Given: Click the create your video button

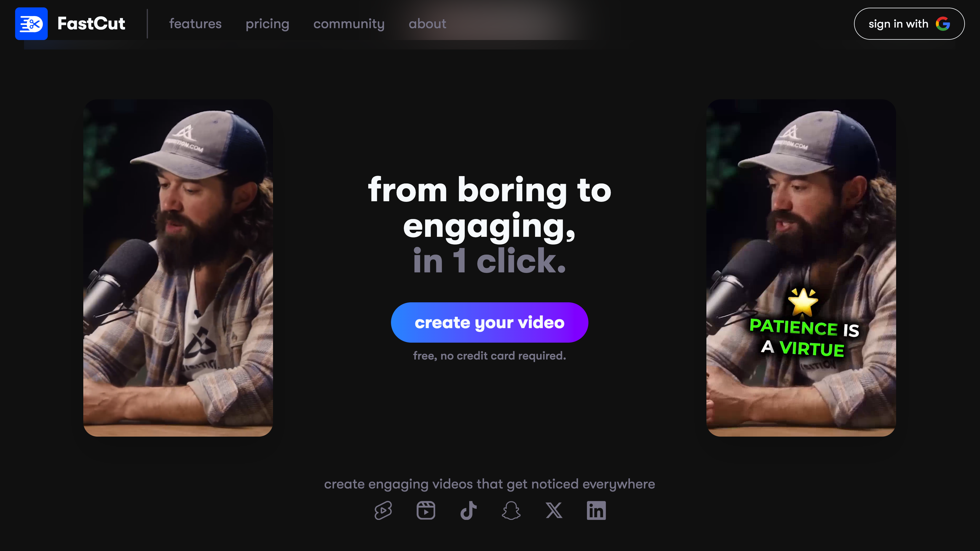Looking at the screenshot, I should pyautogui.click(x=490, y=322).
